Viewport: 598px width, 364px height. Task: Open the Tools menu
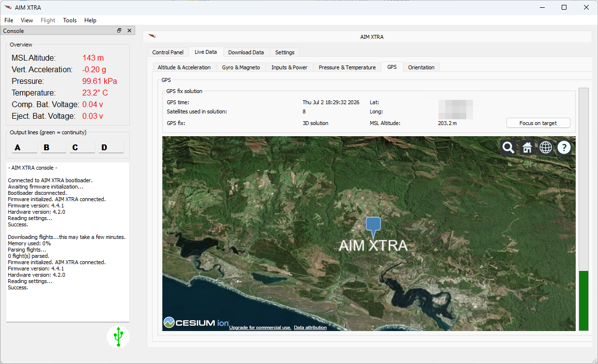tap(70, 20)
